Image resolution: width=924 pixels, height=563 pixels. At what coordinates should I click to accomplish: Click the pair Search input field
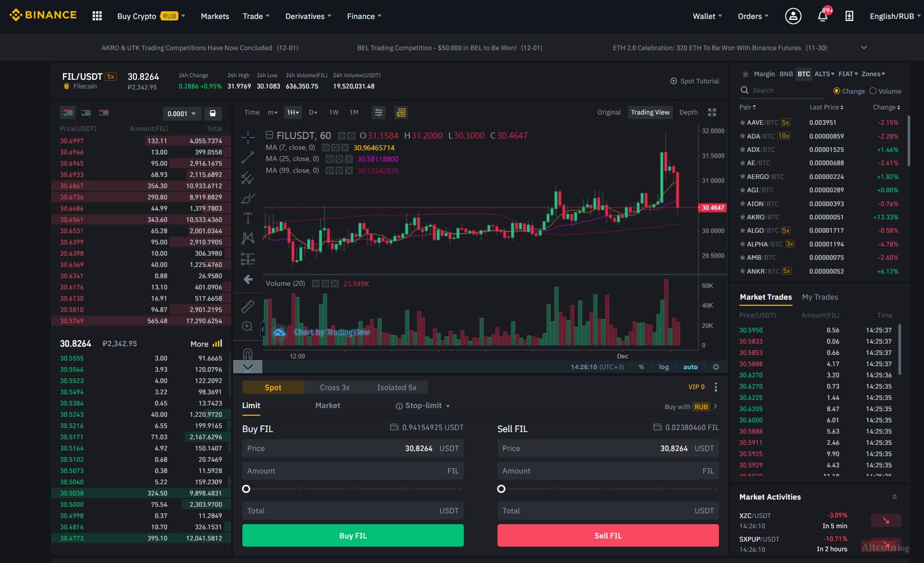pos(782,91)
